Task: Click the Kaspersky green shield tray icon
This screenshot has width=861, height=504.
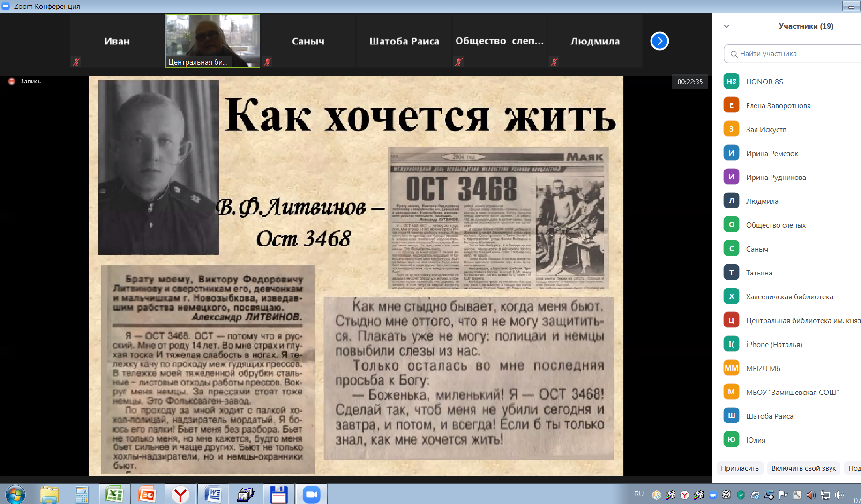Action: pos(741,495)
